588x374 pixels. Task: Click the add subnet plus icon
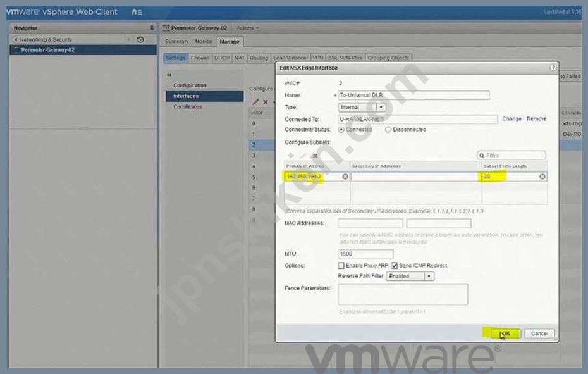[x=291, y=156]
